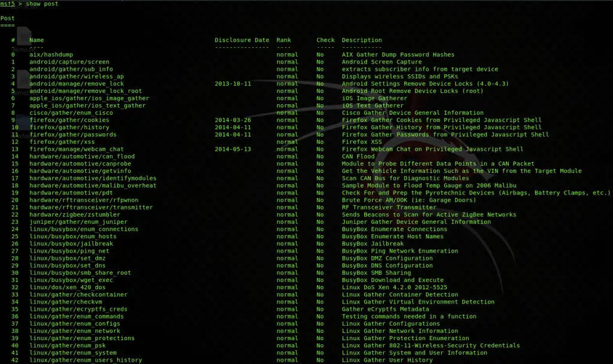
Task: Select module 'linux/busybox/wget_exec'
Action: point(71,280)
